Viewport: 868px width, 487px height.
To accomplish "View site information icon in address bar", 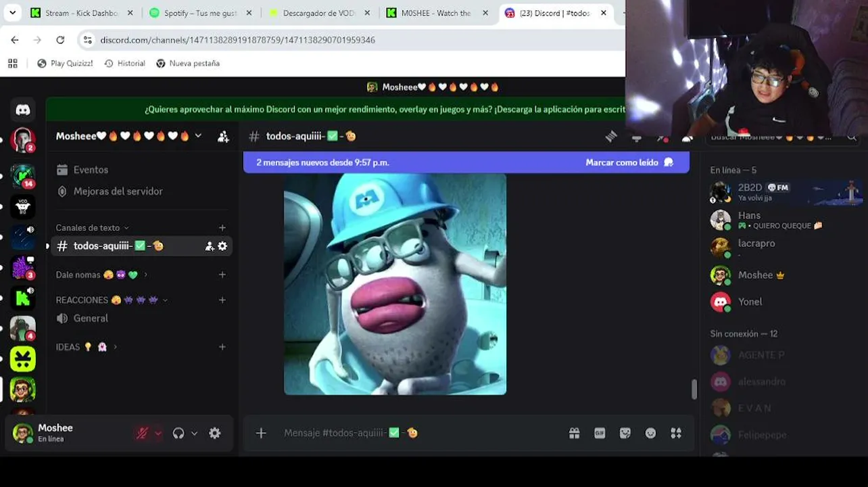I will point(87,40).
